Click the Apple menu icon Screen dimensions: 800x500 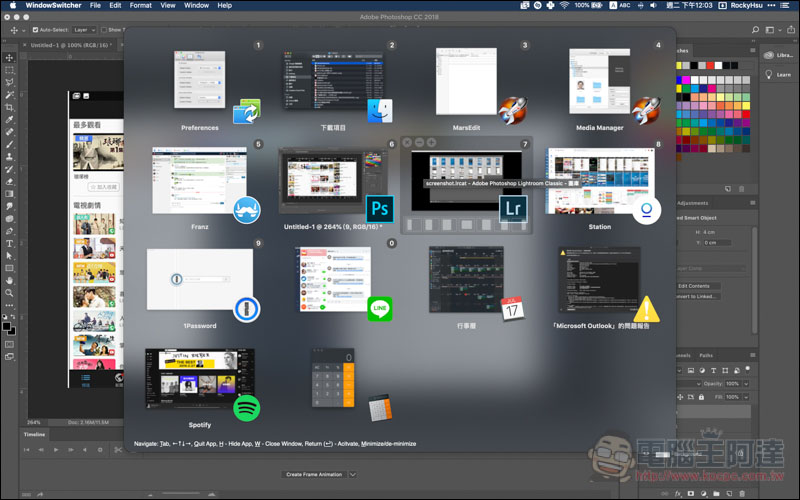(13, 5)
